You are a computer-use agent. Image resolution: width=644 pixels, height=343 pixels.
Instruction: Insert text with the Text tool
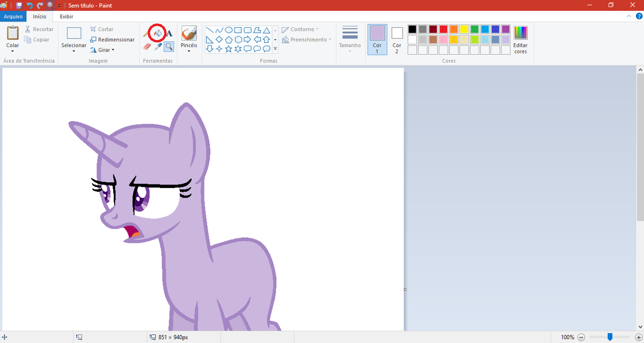click(169, 33)
